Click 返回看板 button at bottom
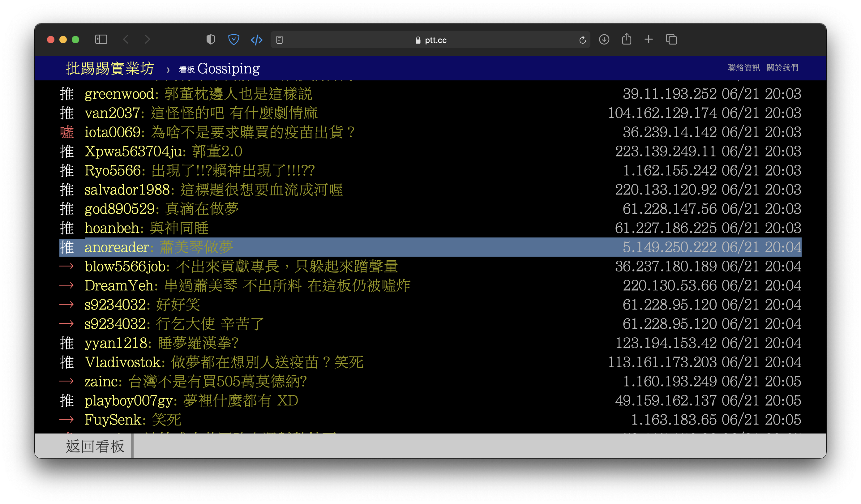 click(95, 446)
